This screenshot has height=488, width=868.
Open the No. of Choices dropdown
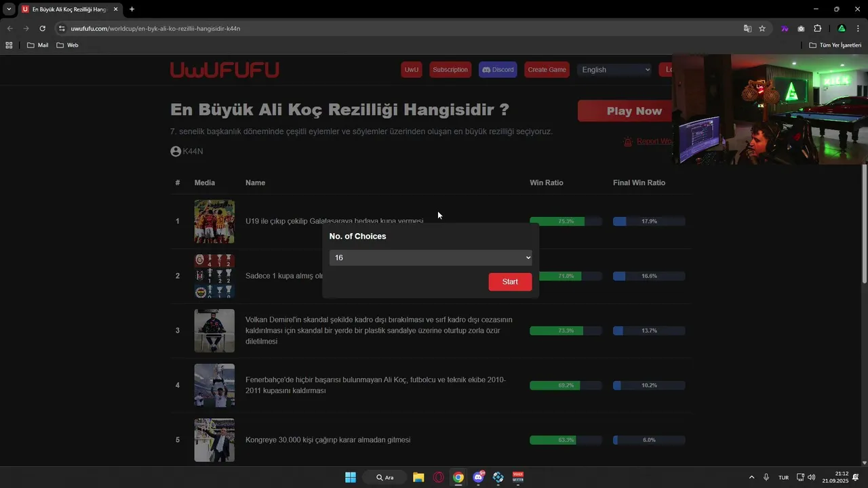pos(431,258)
